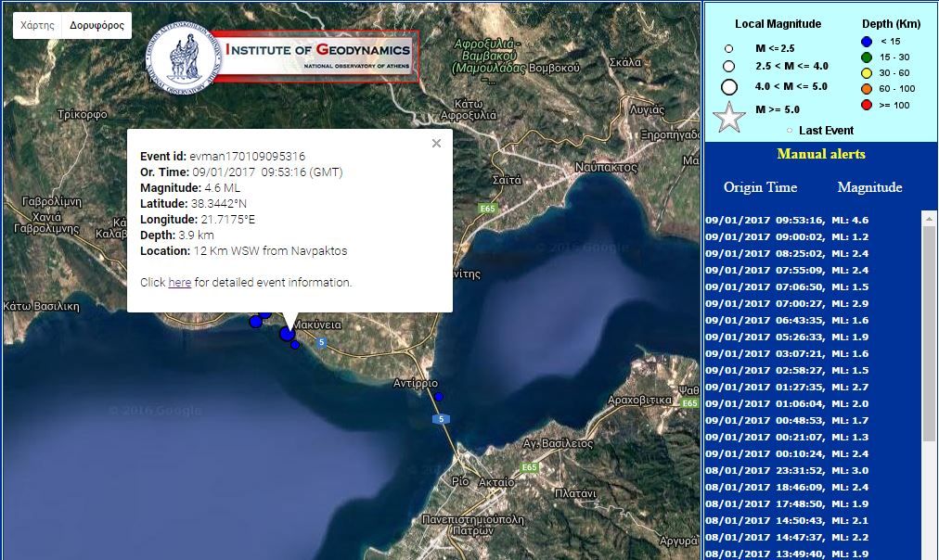939x560 pixels.
Task: Open the 01:27:35 ML 2.7 alert entry
Action: coord(787,388)
